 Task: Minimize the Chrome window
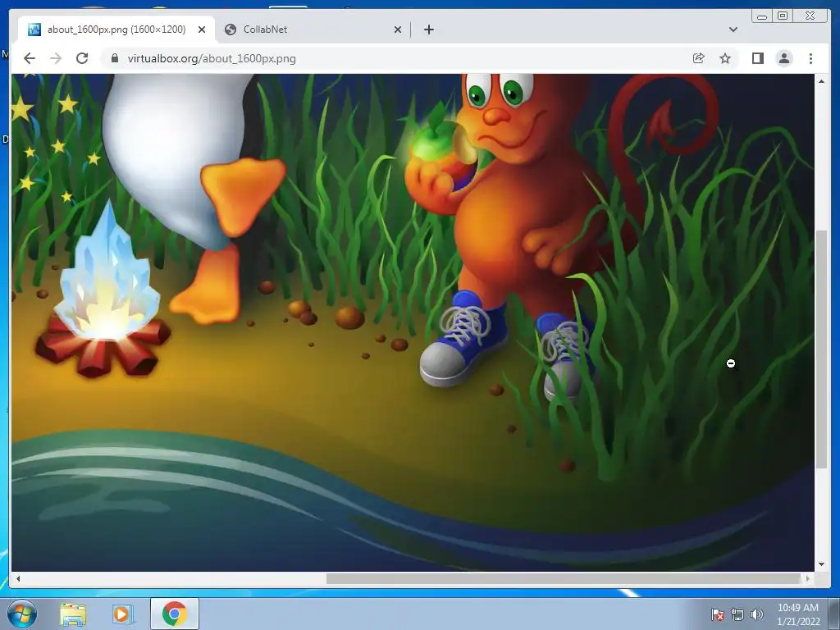click(x=762, y=16)
